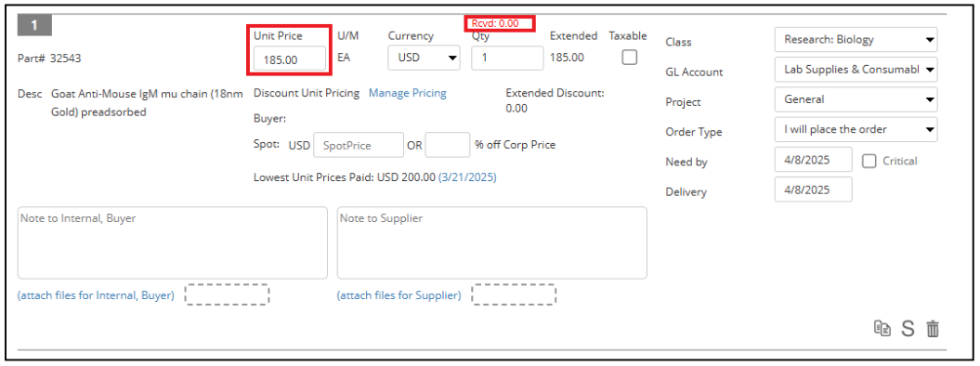Open the Manage Pricing link
The height and width of the screenshot is (366, 980).
click(x=408, y=93)
